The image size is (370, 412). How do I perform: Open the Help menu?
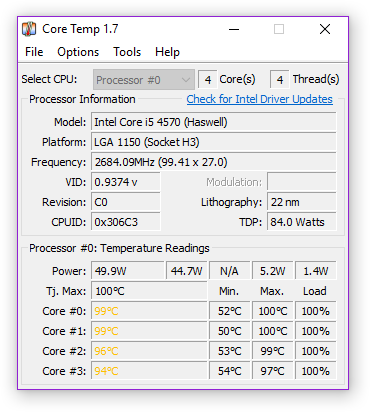(167, 52)
